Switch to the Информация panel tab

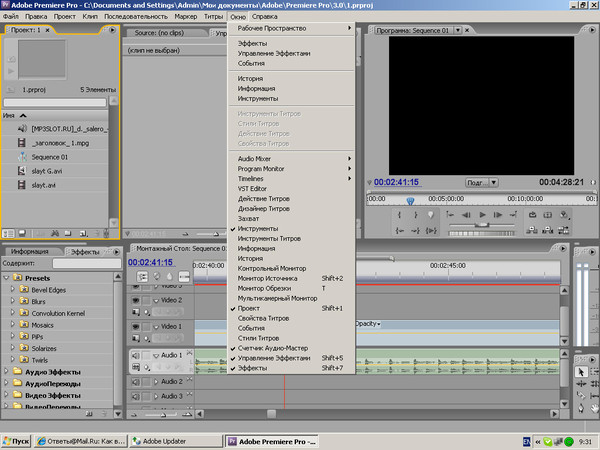[x=29, y=251]
